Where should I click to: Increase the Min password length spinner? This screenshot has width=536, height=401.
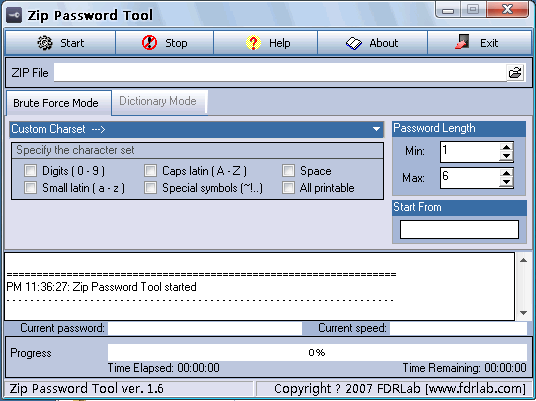tap(506, 147)
